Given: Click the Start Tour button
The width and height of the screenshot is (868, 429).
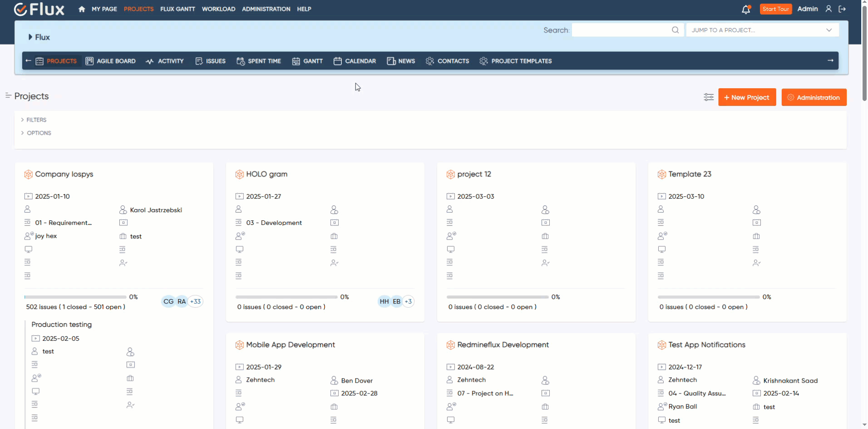Looking at the screenshot, I should (x=776, y=9).
